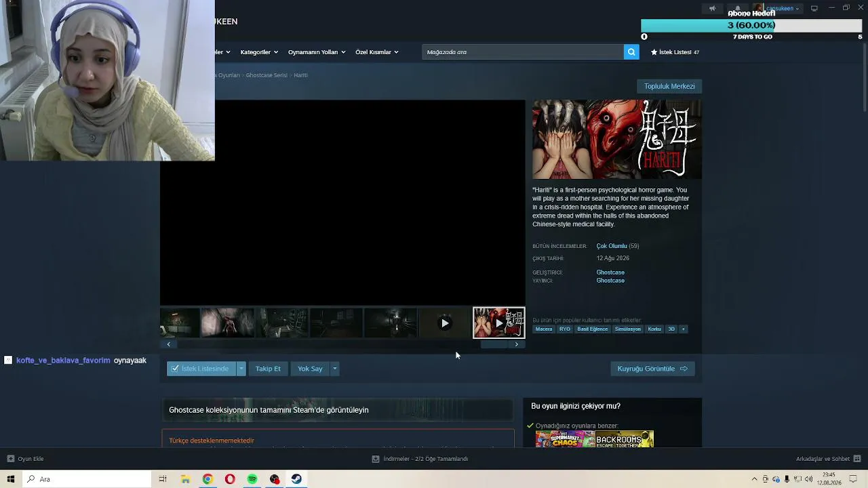Click the Oyun Ekle plus icon
This screenshot has height=488, width=868.
(11, 459)
